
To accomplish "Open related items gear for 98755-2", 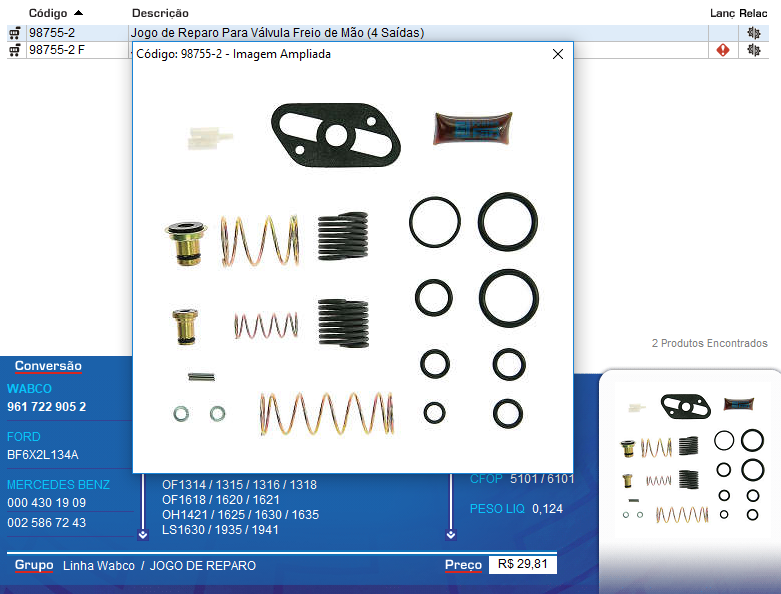I will pos(754,33).
